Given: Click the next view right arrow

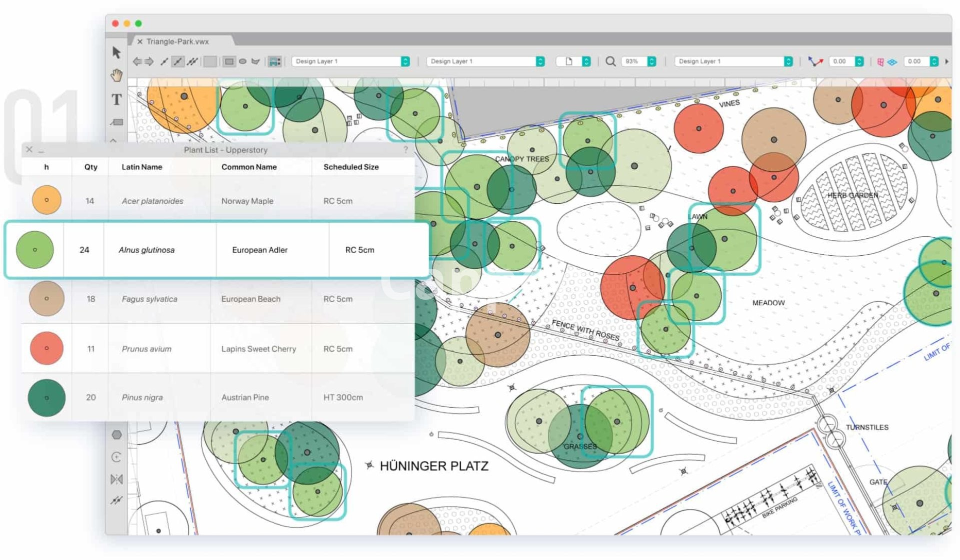Looking at the screenshot, I should [149, 61].
